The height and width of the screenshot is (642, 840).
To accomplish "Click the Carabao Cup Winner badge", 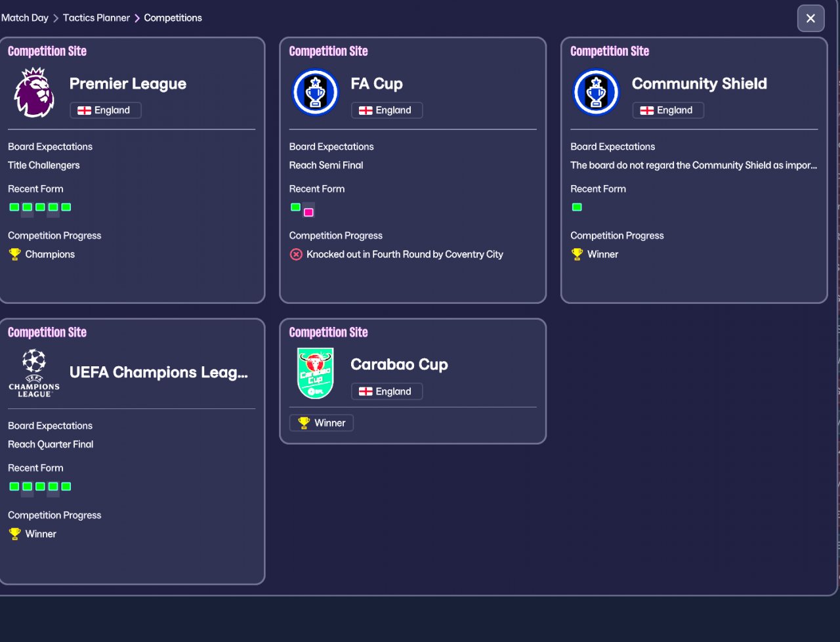I will click(322, 423).
